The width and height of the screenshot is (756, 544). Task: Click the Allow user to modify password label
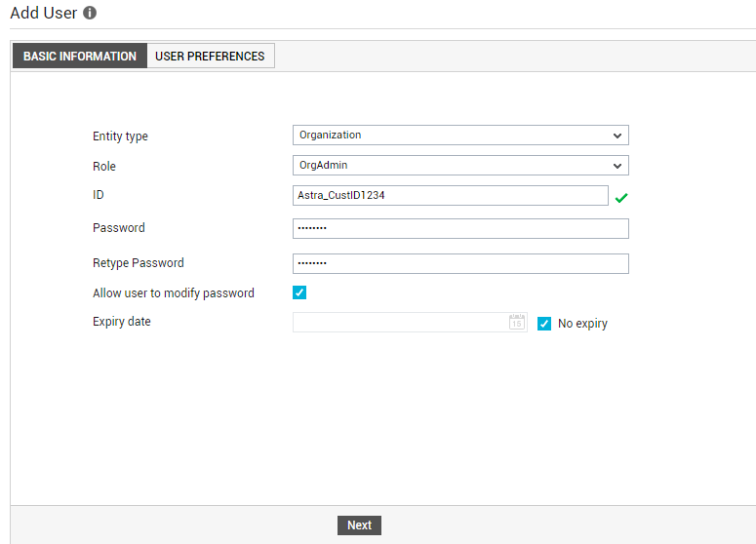[x=174, y=292]
